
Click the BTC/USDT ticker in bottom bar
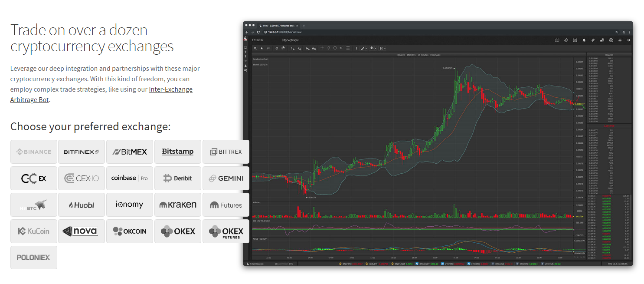tap(427, 264)
